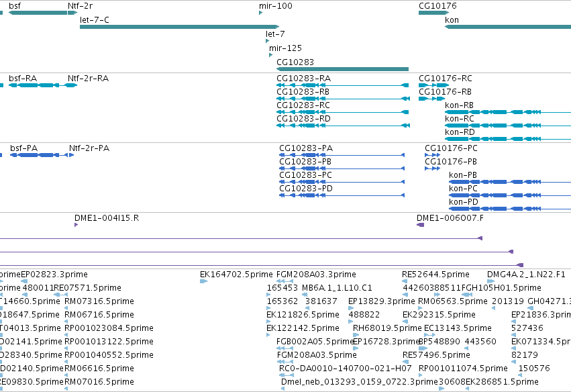
Task: Click the CG10283-RA transcript label
Action: pos(303,79)
